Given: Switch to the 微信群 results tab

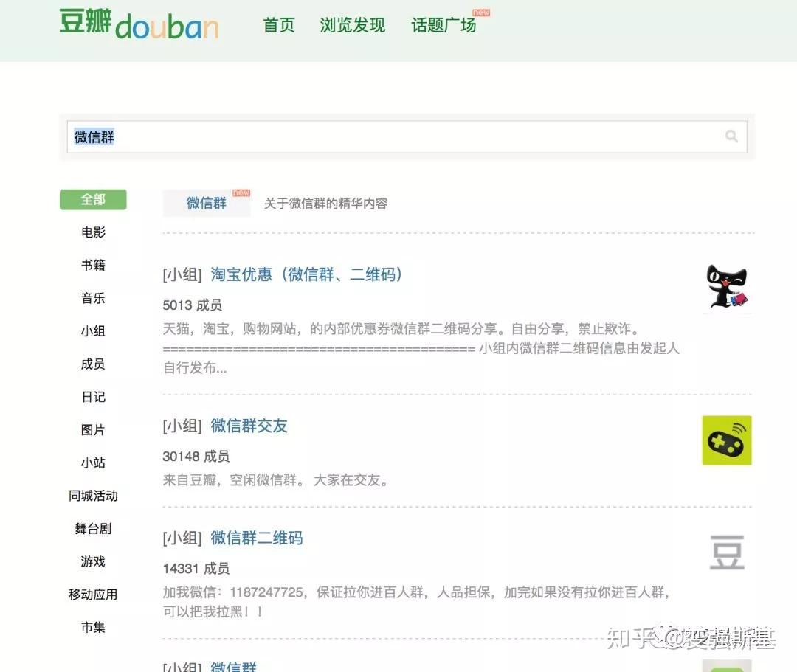Looking at the screenshot, I should point(206,204).
